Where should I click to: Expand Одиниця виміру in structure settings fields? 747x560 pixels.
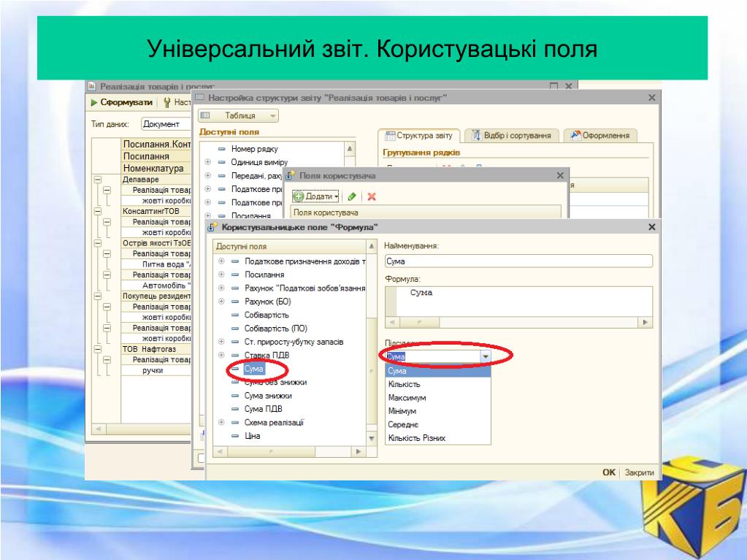207,162
